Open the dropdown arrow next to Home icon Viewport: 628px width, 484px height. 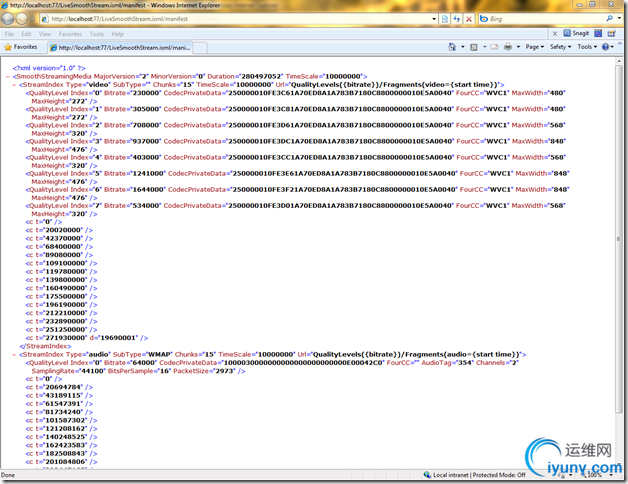click(463, 47)
